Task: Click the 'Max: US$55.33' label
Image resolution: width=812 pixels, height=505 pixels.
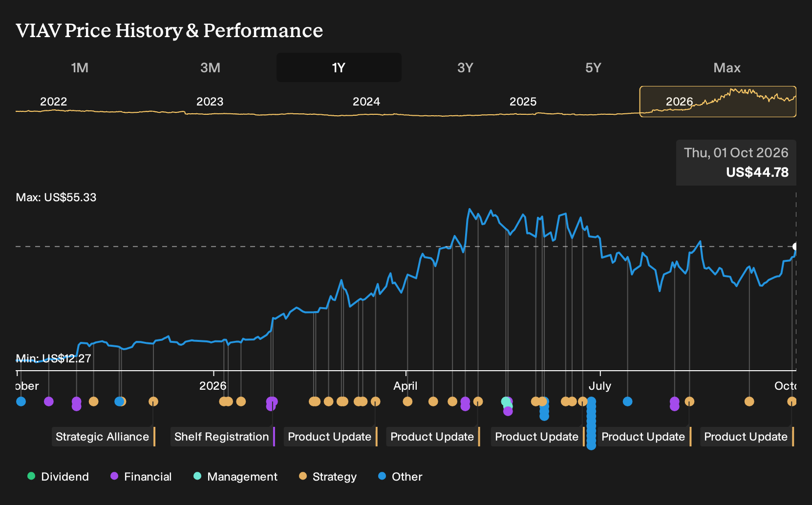Action: click(56, 197)
